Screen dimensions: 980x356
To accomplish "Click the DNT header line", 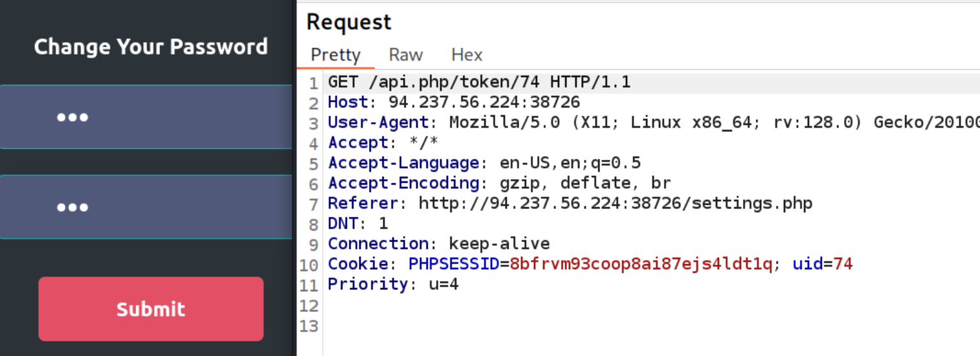I will point(358,223).
